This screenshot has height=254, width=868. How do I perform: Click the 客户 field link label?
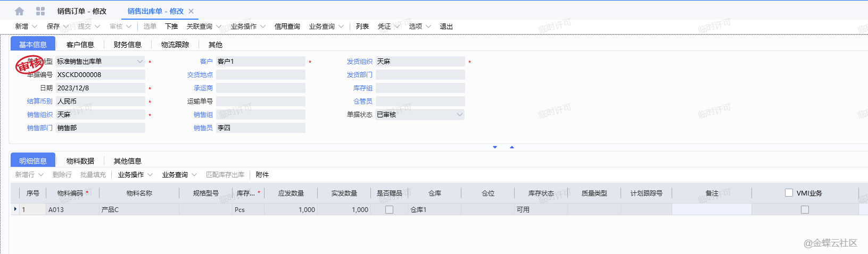point(206,62)
